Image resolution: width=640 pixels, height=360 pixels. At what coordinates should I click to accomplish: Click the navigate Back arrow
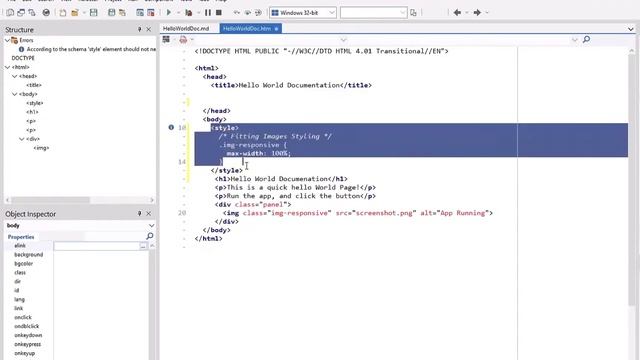click(x=457, y=13)
